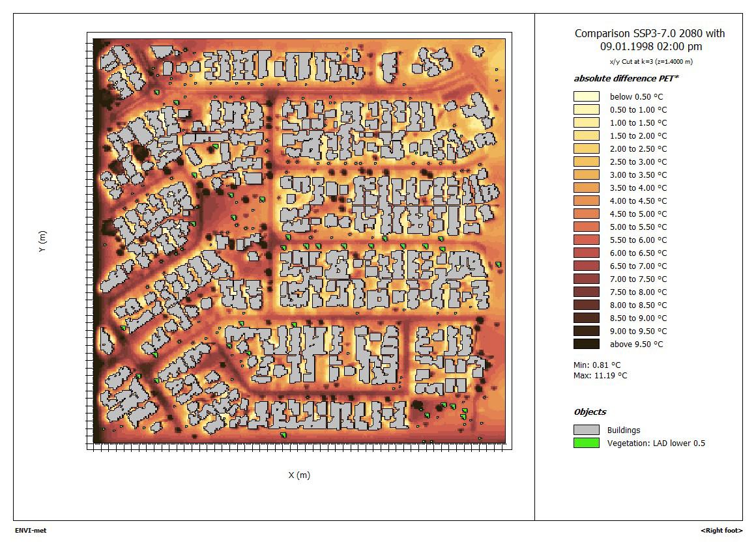Select the 'Objects' legend heading
Image resolution: width=756 pixels, height=547 pixels.
pyautogui.click(x=590, y=412)
